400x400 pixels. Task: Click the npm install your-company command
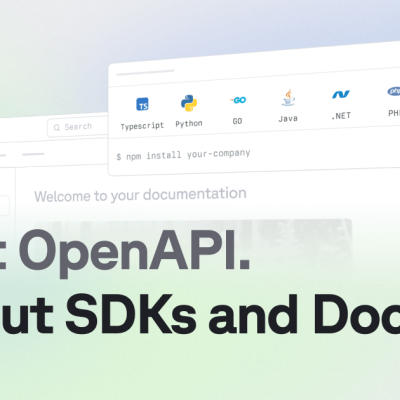[x=183, y=155]
